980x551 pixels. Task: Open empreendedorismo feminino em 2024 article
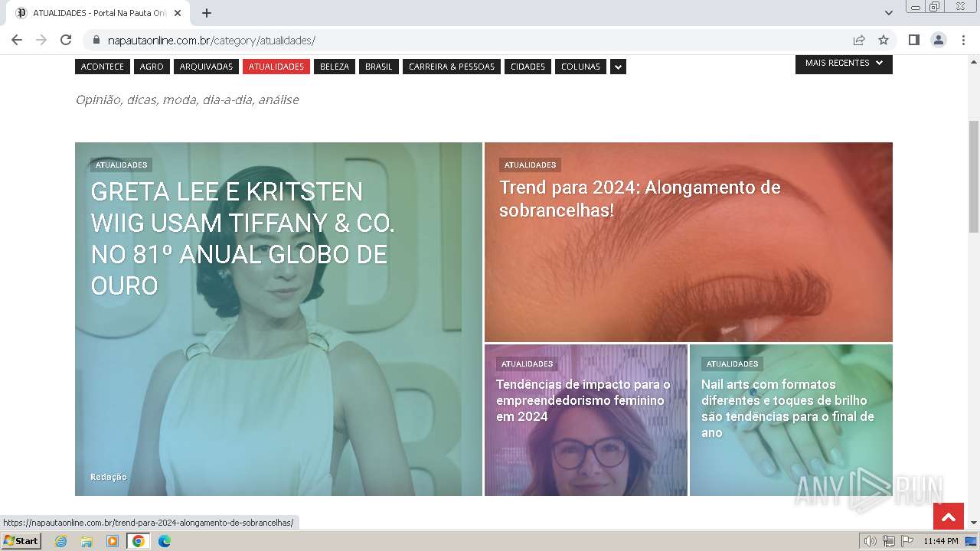click(x=583, y=400)
